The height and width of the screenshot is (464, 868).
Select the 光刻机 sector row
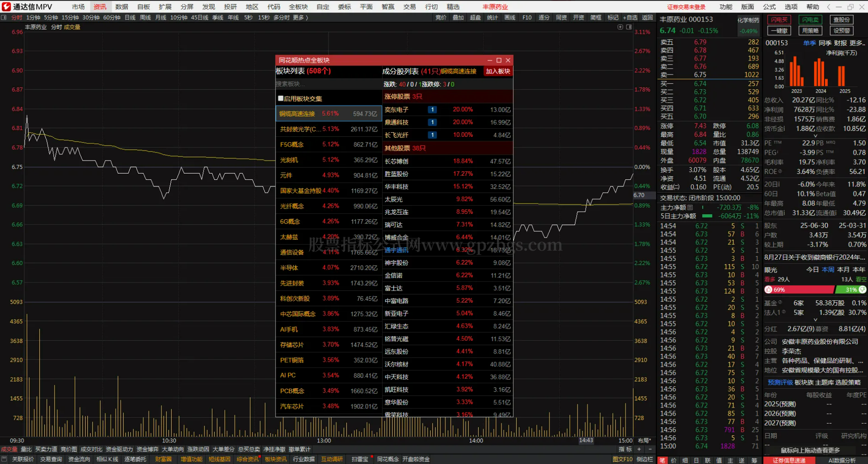pyautogui.click(x=328, y=160)
